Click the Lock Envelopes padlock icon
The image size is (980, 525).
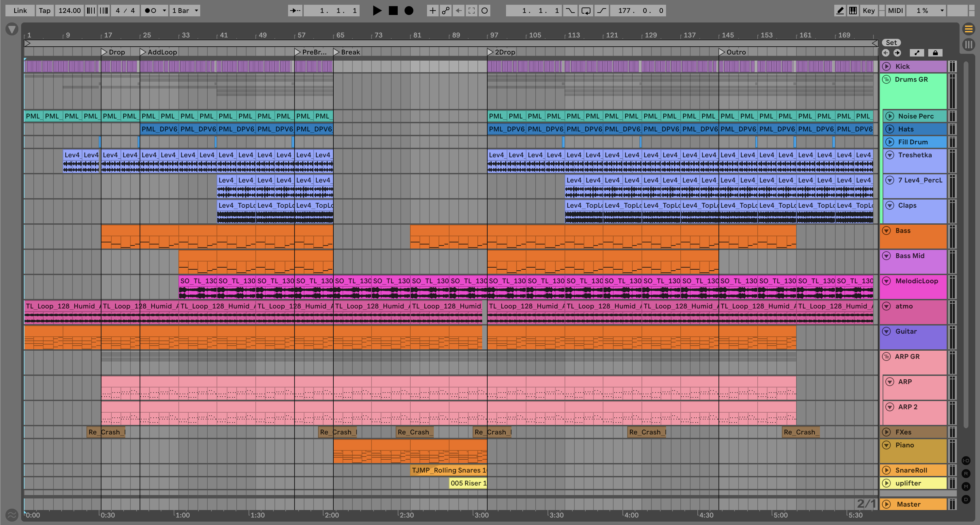(935, 53)
